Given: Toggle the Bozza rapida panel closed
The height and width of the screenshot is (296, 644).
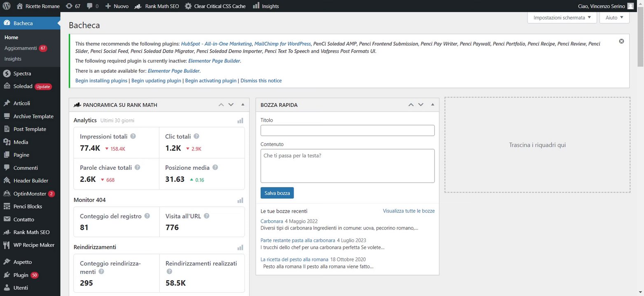Looking at the screenshot, I should [432, 105].
